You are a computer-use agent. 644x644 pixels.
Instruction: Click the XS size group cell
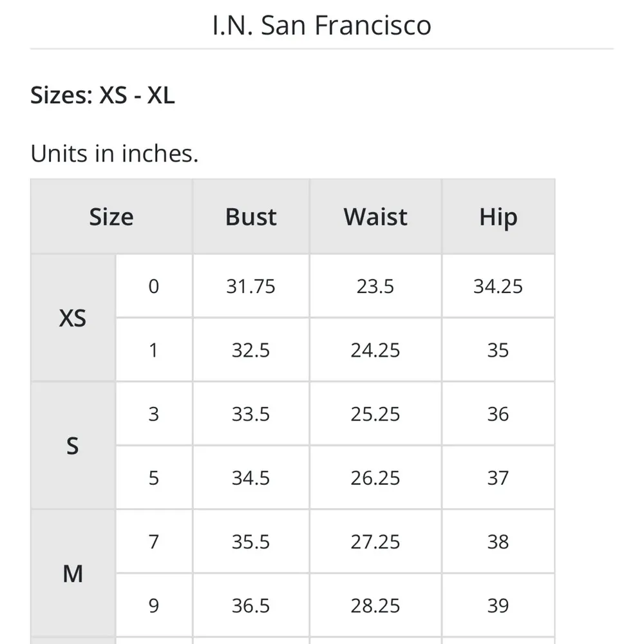tap(73, 317)
